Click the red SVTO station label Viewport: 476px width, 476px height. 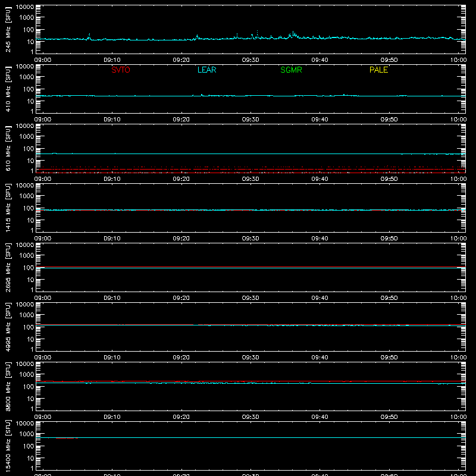(121, 70)
